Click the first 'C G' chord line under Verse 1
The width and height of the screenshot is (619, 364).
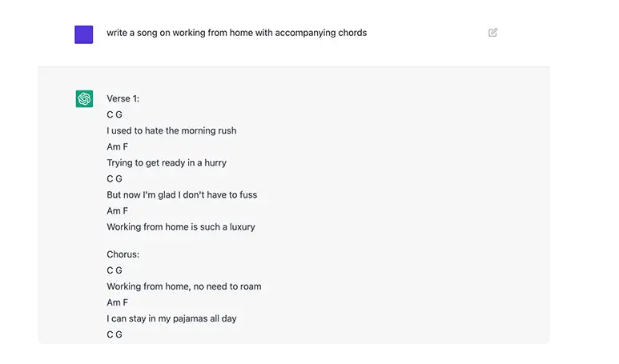coord(115,114)
